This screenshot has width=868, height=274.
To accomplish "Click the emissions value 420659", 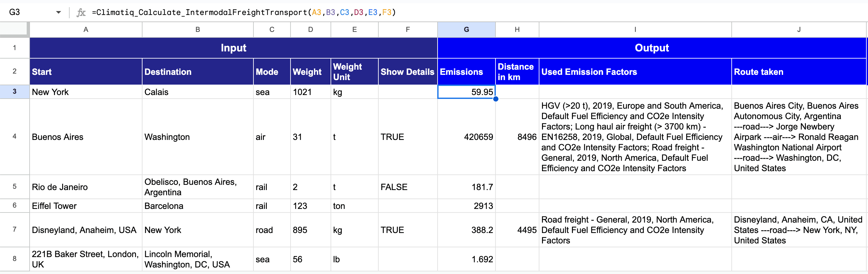I will 467,137.
